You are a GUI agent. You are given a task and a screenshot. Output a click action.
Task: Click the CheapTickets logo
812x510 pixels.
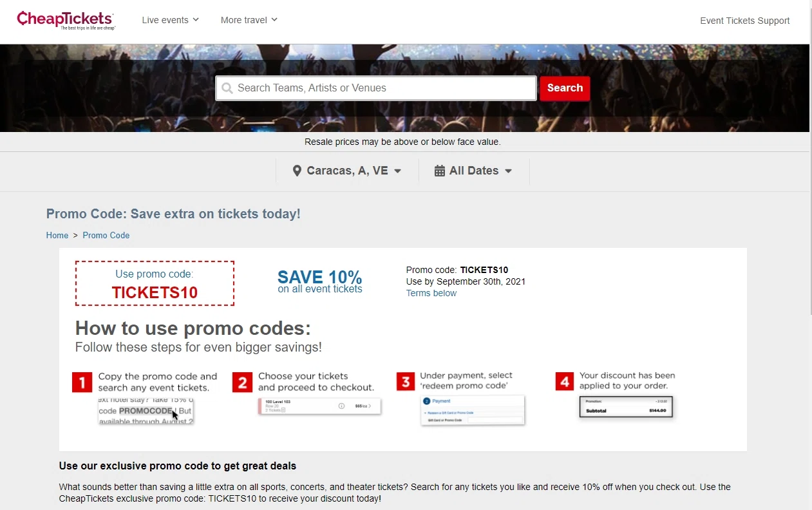tap(66, 21)
